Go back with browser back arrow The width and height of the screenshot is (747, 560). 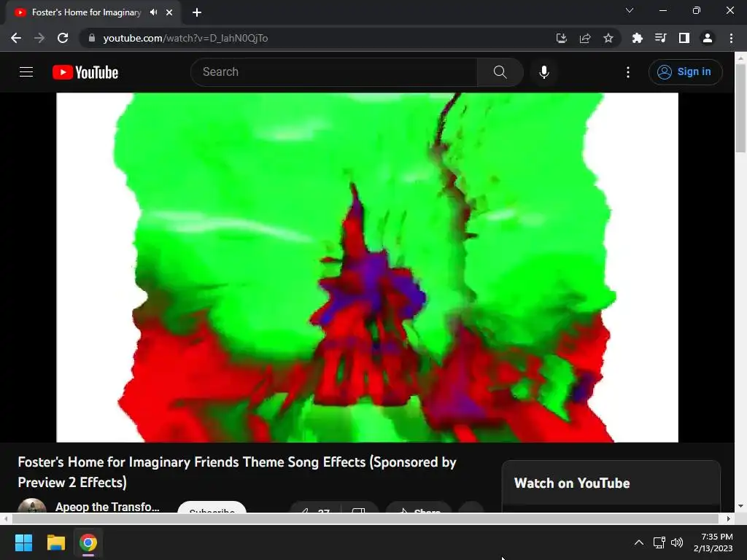pos(16,38)
